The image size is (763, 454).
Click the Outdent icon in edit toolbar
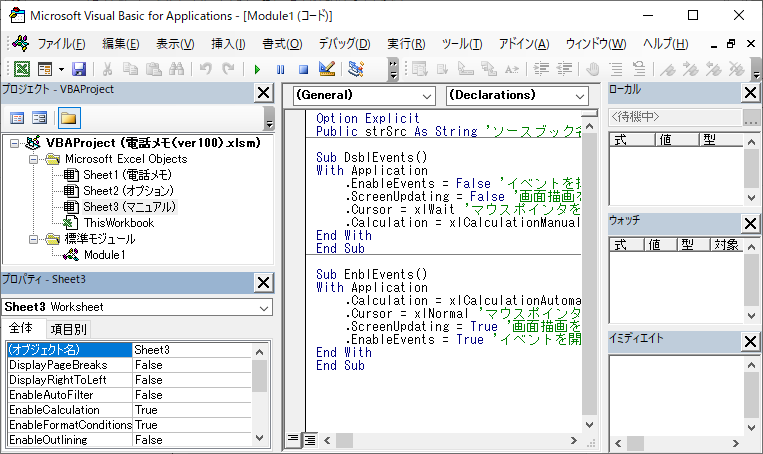pyautogui.click(x=564, y=69)
